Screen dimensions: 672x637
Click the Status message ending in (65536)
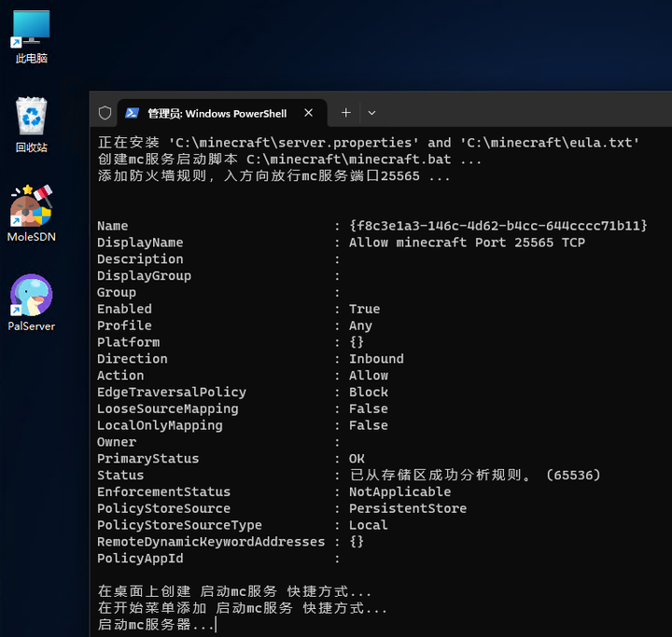pos(475,475)
